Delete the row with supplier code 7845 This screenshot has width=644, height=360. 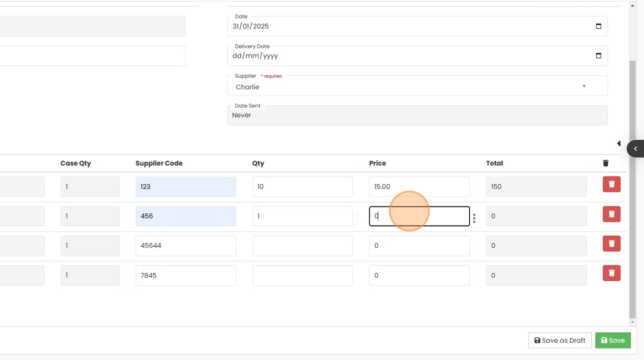[x=611, y=273]
